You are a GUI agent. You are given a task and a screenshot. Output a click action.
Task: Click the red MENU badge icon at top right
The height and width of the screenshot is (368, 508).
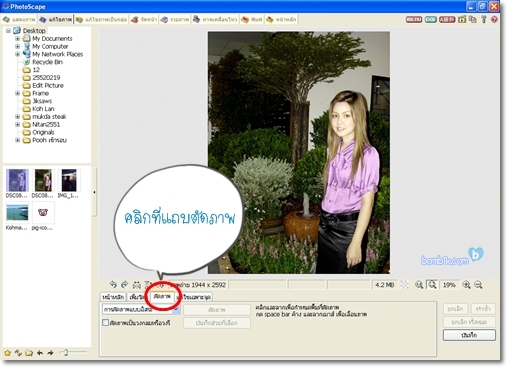click(414, 20)
